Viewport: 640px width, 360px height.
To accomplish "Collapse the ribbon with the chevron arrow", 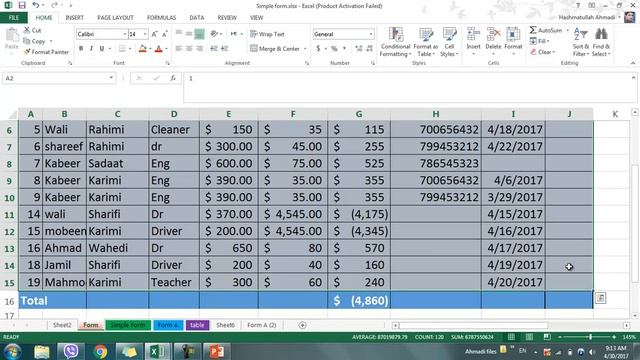I will click(633, 63).
